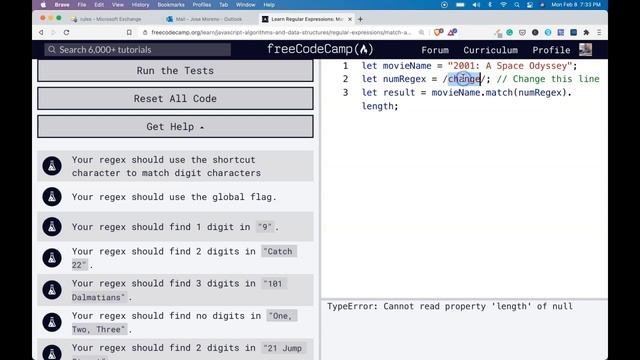Click the Search 6,000+ tutorials field
This screenshot has height=360, width=640.
coord(138,50)
